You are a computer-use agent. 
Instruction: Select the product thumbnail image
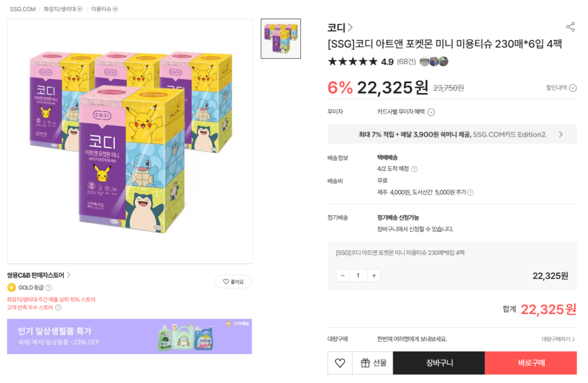(x=281, y=39)
